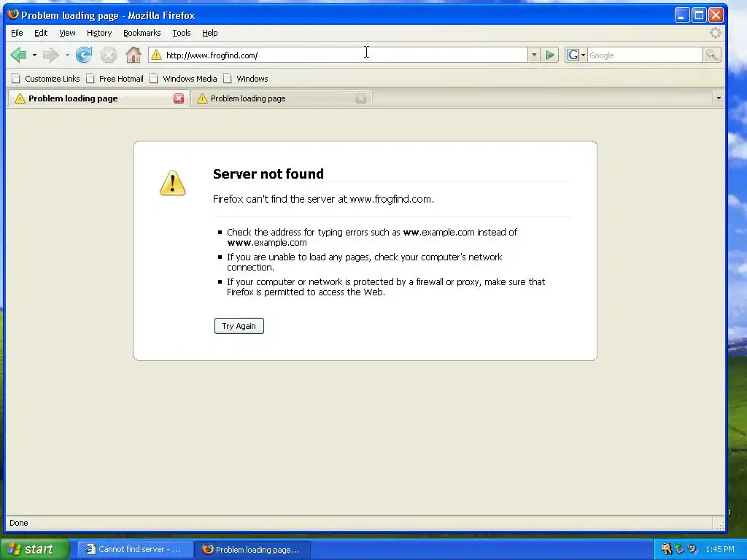Click the green Back arrow button
This screenshot has width=747, height=560.
click(x=18, y=55)
